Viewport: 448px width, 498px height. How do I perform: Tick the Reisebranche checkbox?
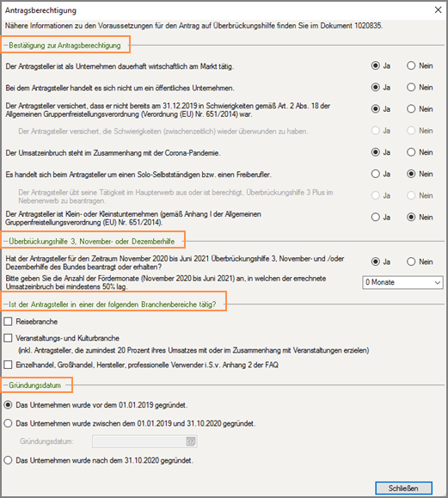click(x=8, y=322)
